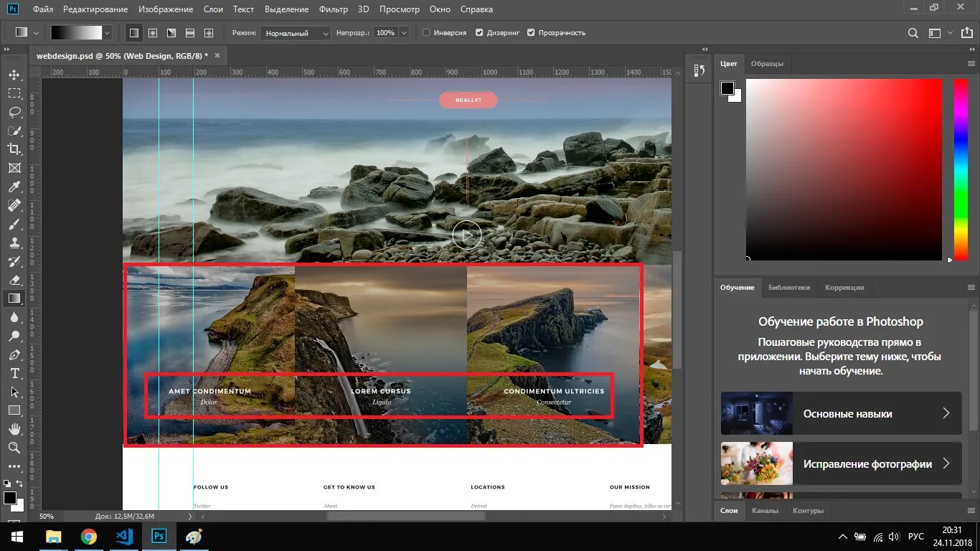Open the gradient preset picker arrow
The height and width of the screenshot is (551, 980).
coord(108,33)
